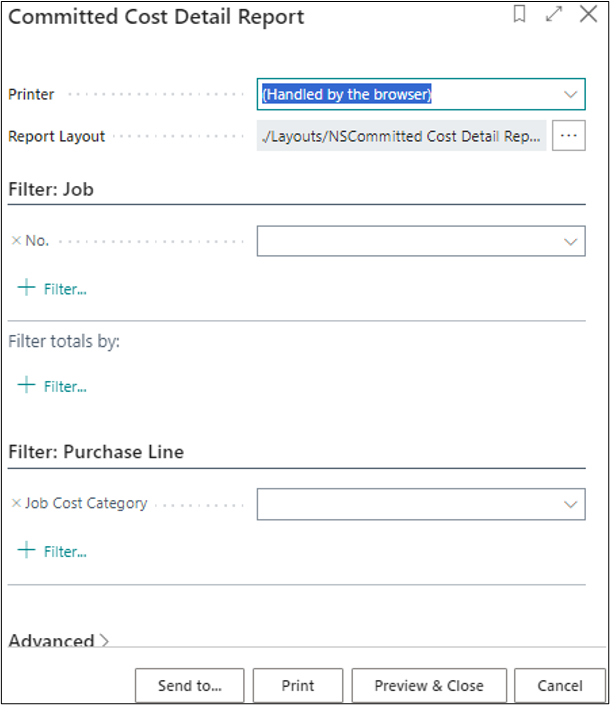Click plus icon under Filter totals by
This screenshot has height=705, width=610.
[26, 386]
